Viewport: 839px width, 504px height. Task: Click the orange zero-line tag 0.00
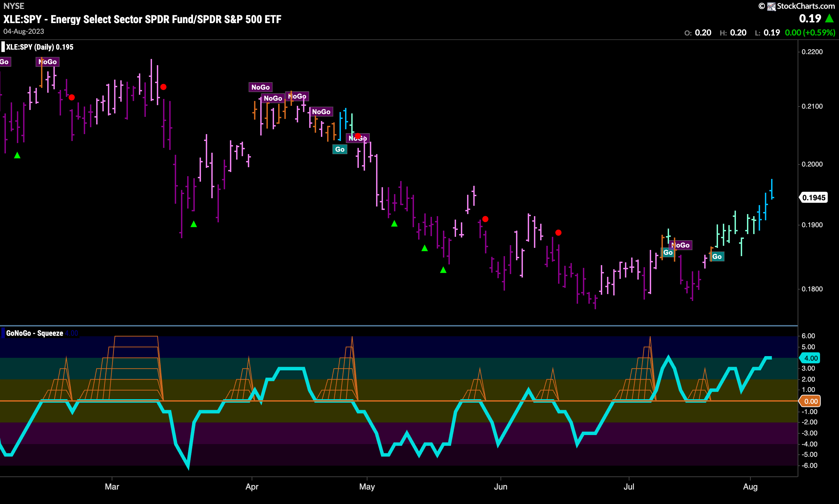pyautogui.click(x=810, y=401)
